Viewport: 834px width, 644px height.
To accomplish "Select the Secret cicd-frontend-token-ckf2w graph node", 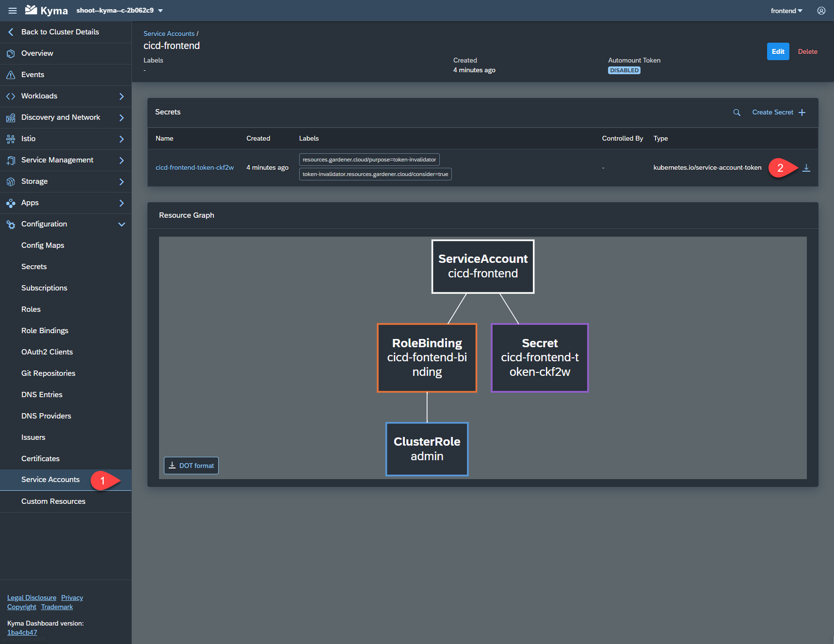I will 540,358.
